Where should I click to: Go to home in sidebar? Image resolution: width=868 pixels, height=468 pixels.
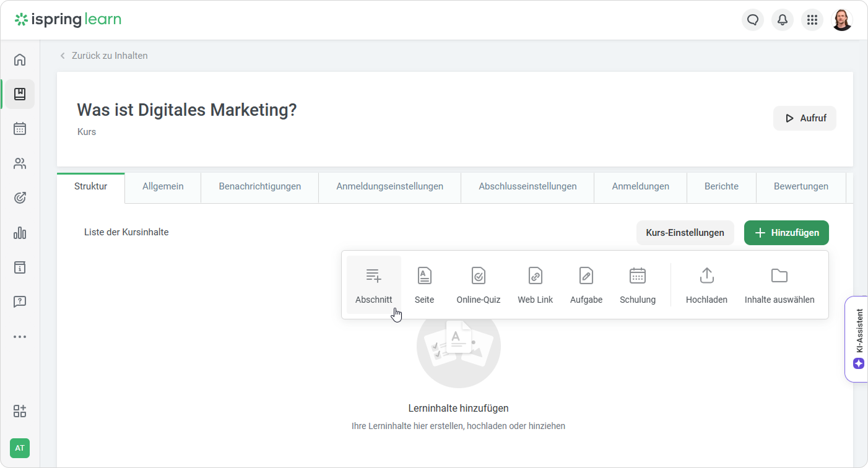pyautogui.click(x=20, y=59)
